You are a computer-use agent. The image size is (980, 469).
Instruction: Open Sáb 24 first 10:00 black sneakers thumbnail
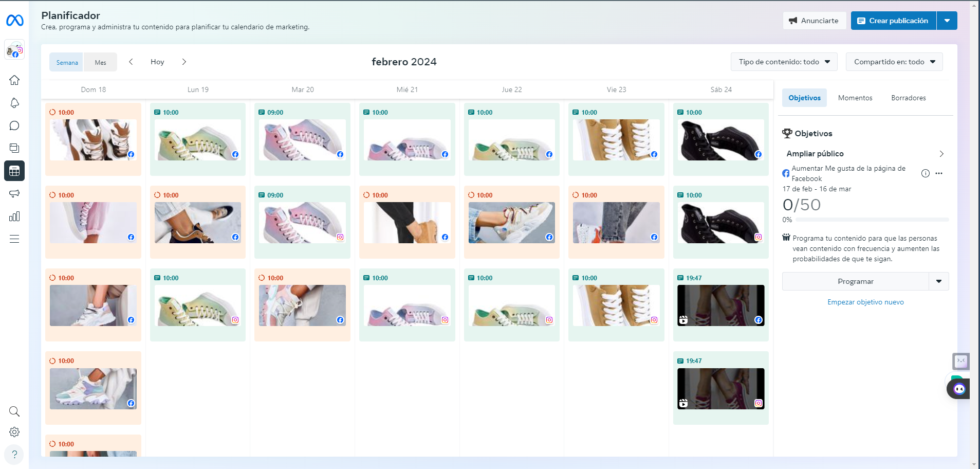(721, 140)
